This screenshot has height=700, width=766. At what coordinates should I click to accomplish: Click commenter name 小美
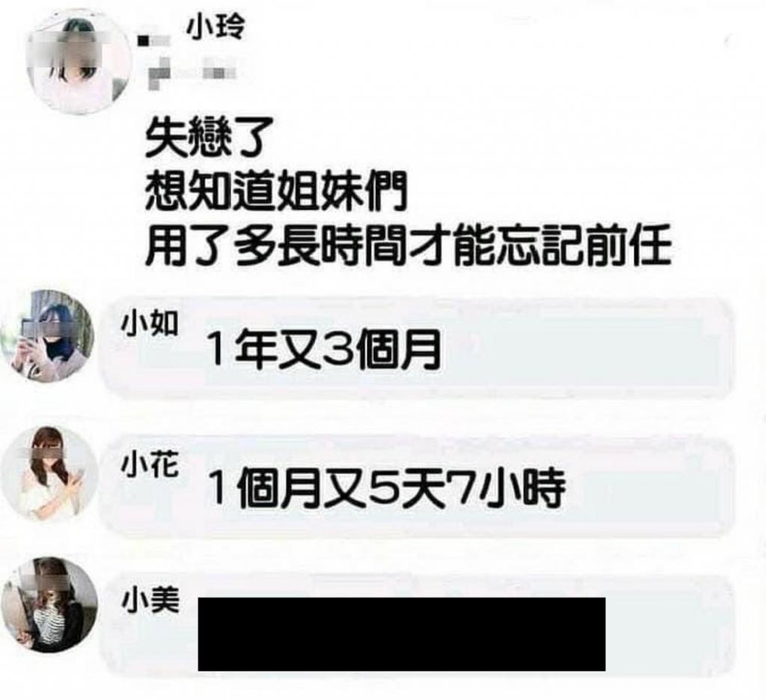point(150,601)
